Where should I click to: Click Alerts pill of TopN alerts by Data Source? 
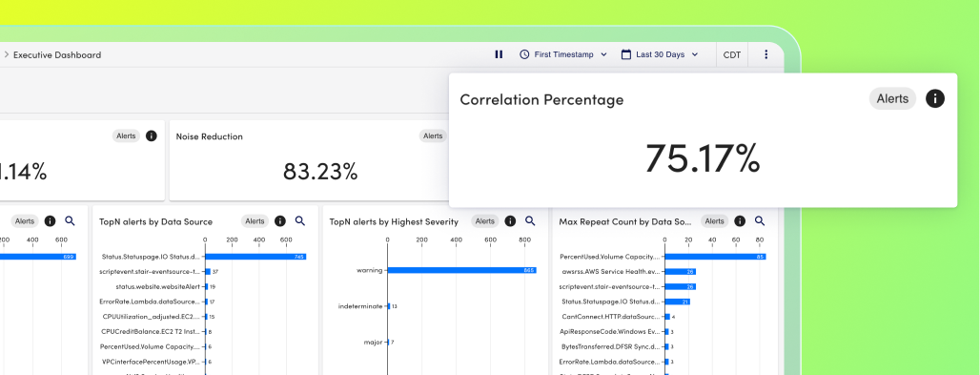[255, 221]
